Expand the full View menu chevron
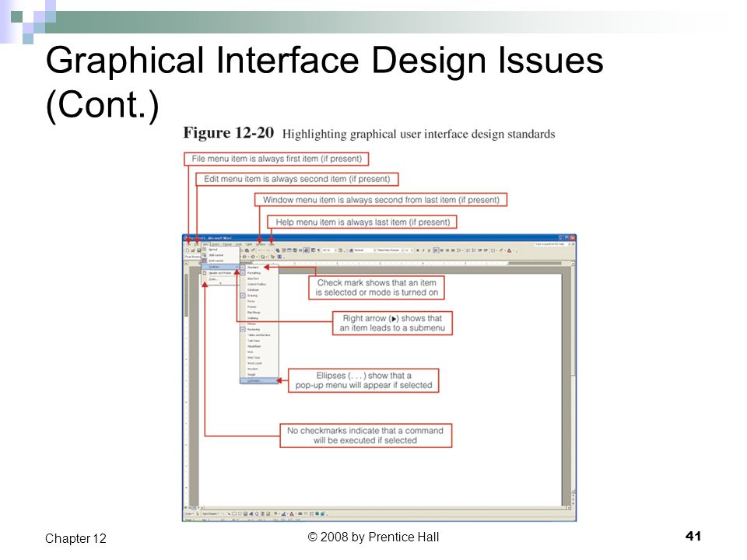The width and height of the screenshot is (747, 560). click(x=220, y=283)
